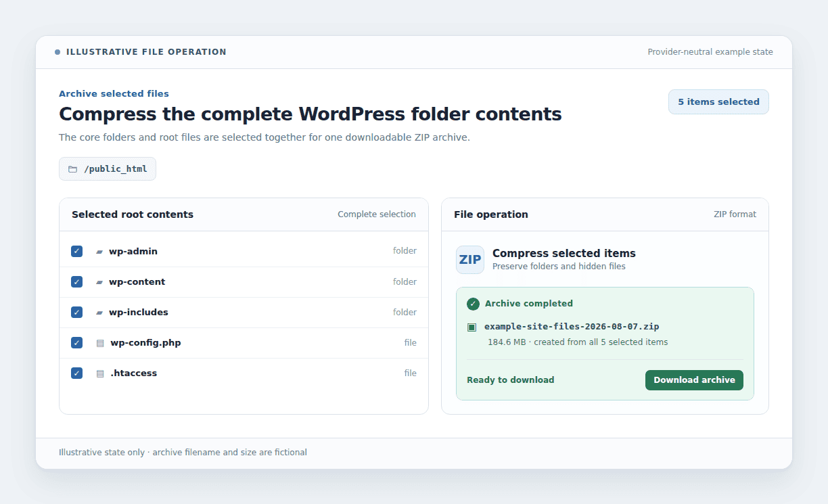Click the folder type label for wp-includes

click(x=405, y=312)
